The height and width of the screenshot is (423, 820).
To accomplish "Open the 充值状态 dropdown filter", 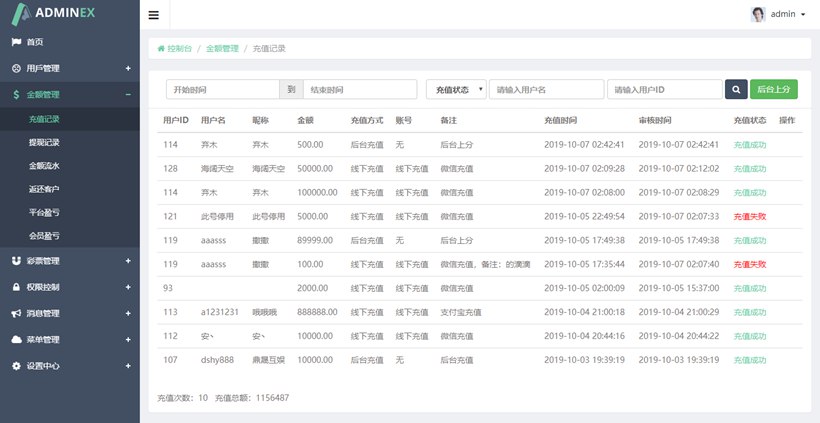I will pos(456,89).
